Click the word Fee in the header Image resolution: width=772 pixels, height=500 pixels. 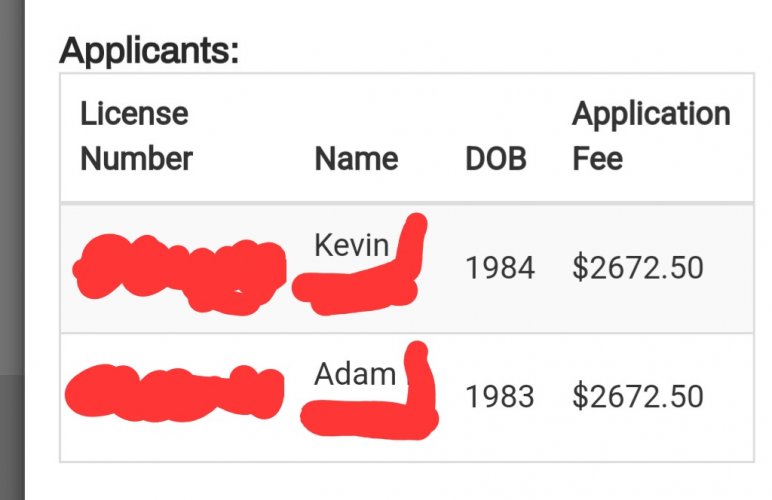click(598, 158)
